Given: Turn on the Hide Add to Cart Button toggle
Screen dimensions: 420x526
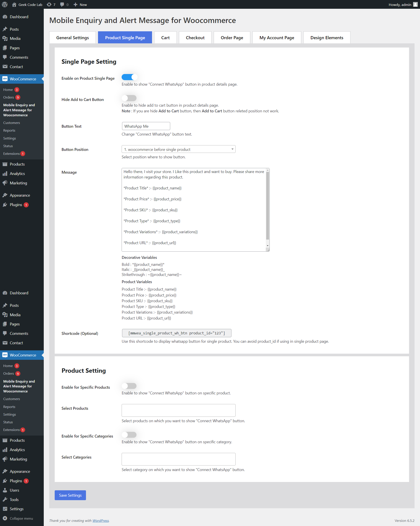Looking at the screenshot, I should (129, 98).
